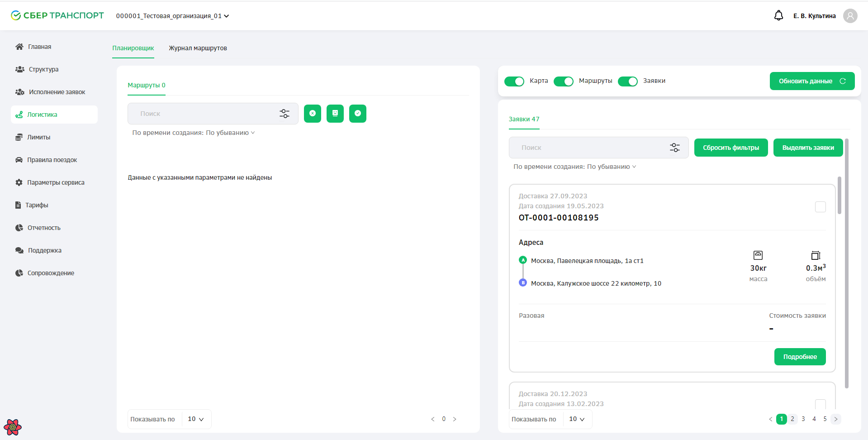868x440 pixels.
Task: Select requests page 1
Action: pos(782,419)
